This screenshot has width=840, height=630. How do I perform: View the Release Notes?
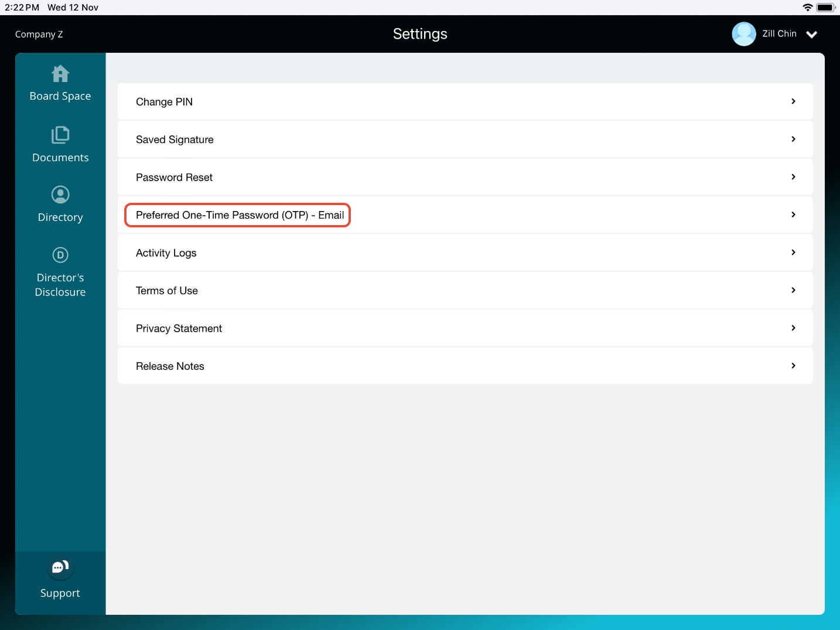(465, 366)
